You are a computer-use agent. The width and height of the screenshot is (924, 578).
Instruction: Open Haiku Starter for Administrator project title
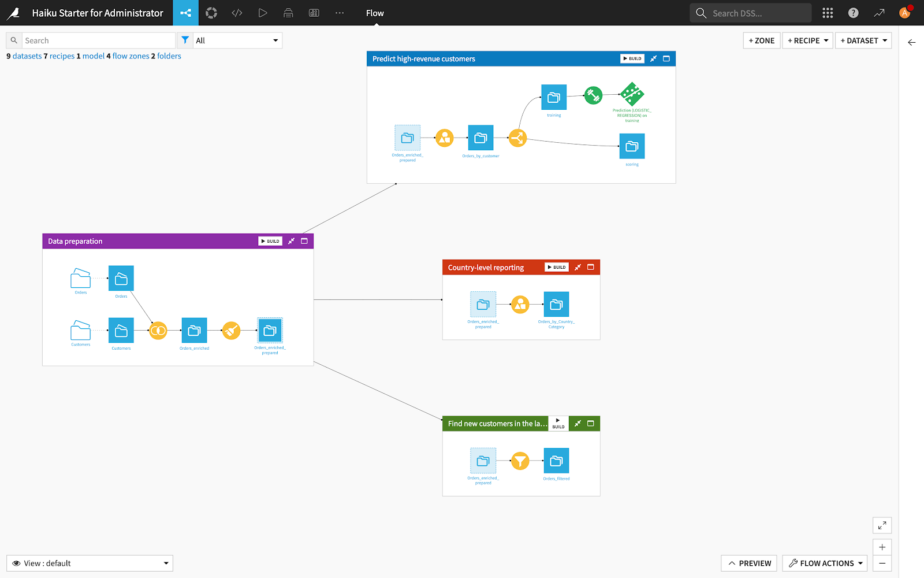(98, 13)
